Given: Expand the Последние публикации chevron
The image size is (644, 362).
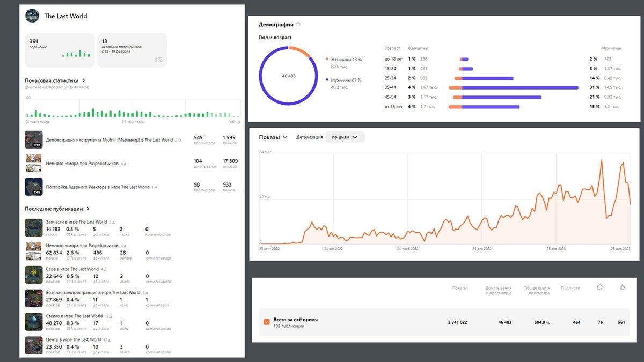Looking at the screenshot, I should point(88,209).
